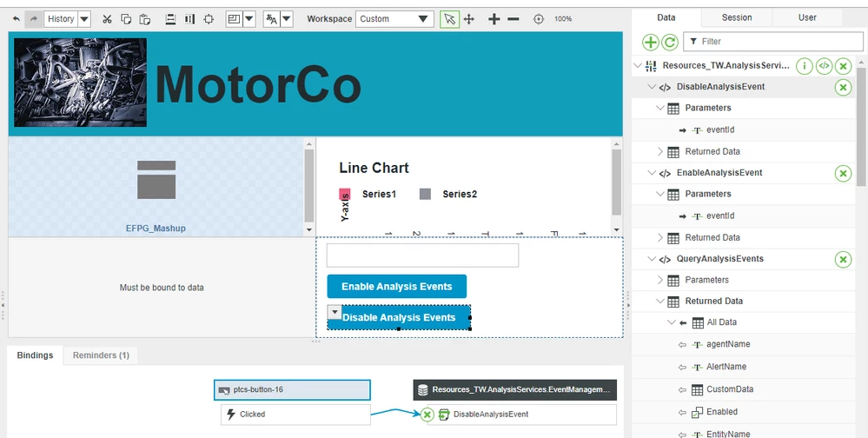Image resolution: width=868 pixels, height=438 pixels.
Task: Select eventId parameter under EnableAnalysisEvent
Action: coord(720,216)
